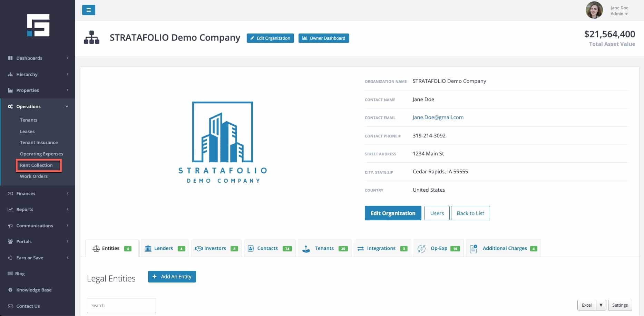
Task: Open the Excel export dropdown arrow
Action: (x=601, y=305)
